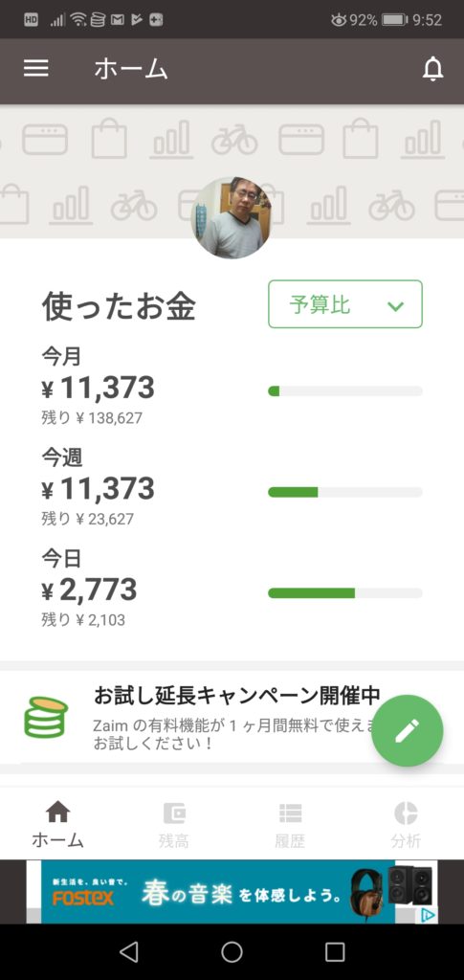Tap the user profile photo
Image resolution: width=464 pixels, height=980 pixels.
click(x=232, y=217)
